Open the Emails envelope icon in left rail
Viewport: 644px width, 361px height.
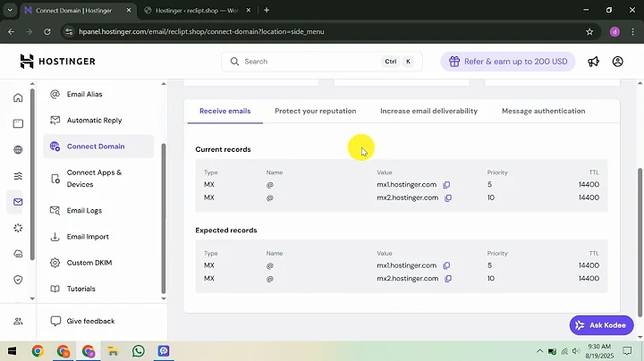[18, 202]
